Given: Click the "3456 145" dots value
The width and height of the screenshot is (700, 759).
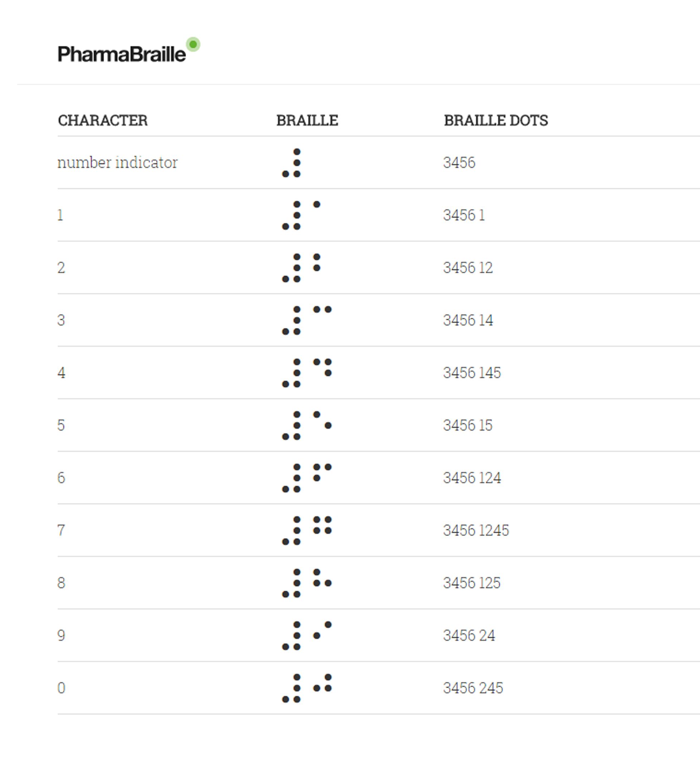Looking at the screenshot, I should pyautogui.click(x=472, y=373).
